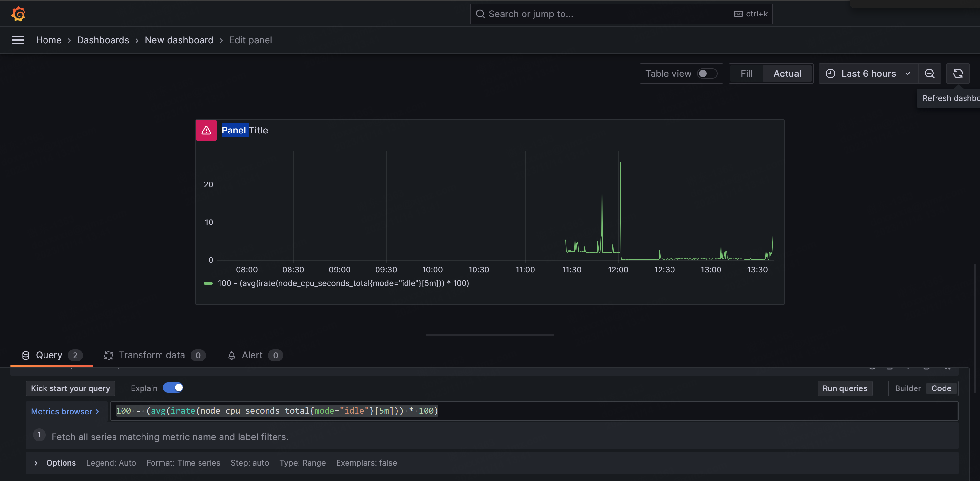Screen dimensions: 980x481
Task: Click the Edit panel breadcrumb
Action: (x=250, y=40)
